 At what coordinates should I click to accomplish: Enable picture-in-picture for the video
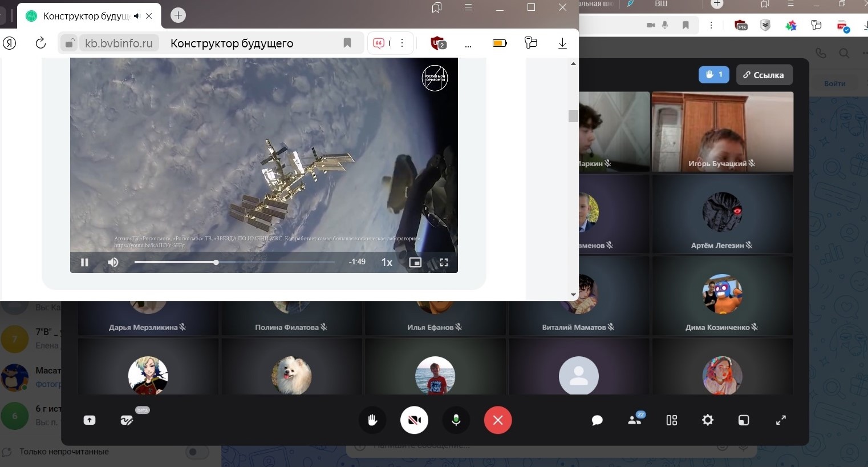click(x=415, y=262)
